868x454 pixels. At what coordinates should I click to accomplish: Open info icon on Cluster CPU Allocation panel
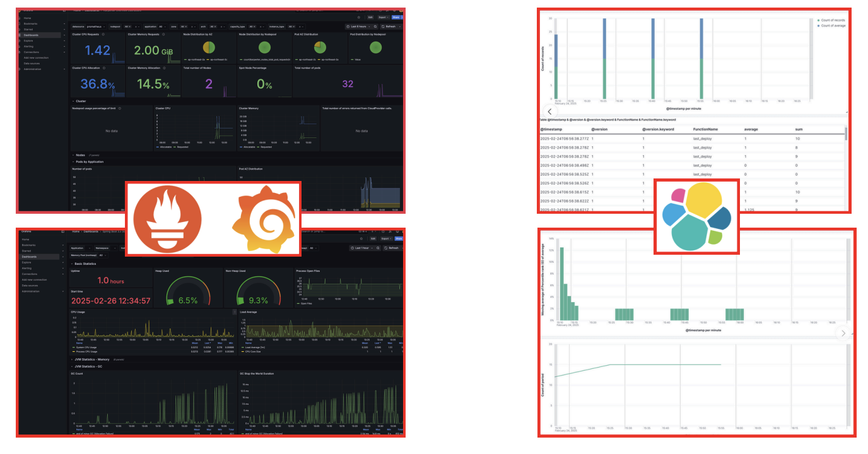point(104,68)
